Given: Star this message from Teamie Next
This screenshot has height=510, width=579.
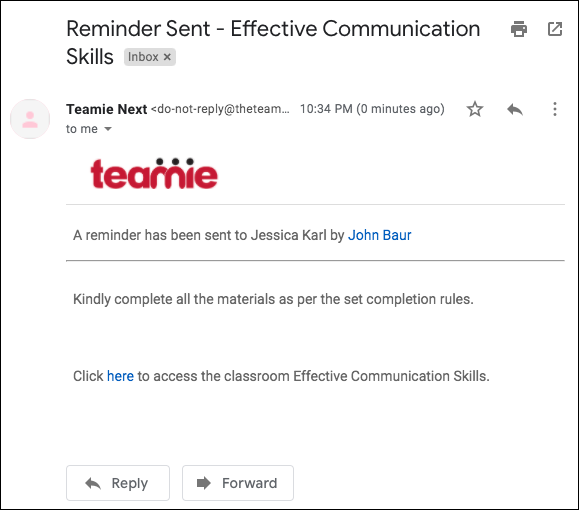Looking at the screenshot, I should click(x=474, y=109).
